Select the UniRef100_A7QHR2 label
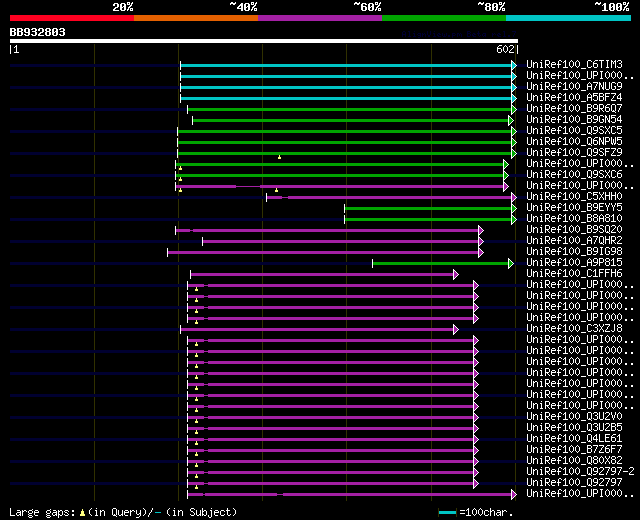Image resolution: width=640 pixels, height=520 pixels. [574, 241]
